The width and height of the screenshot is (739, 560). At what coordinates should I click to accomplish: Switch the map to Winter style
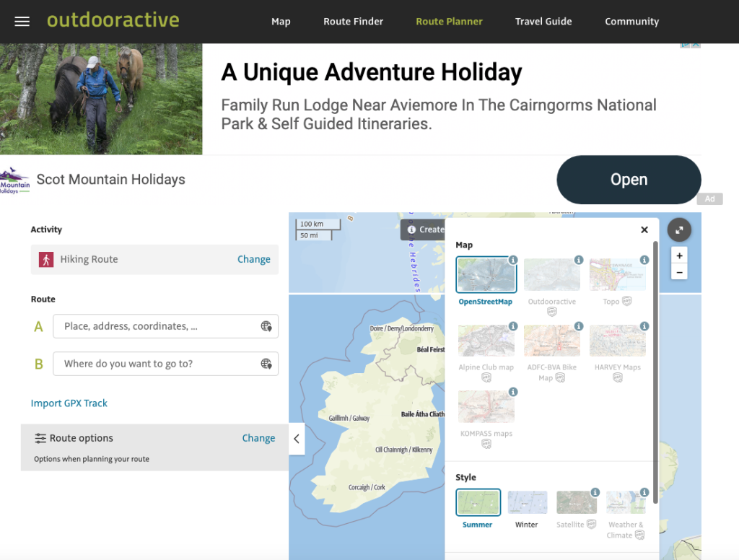[x=527, y=503]
